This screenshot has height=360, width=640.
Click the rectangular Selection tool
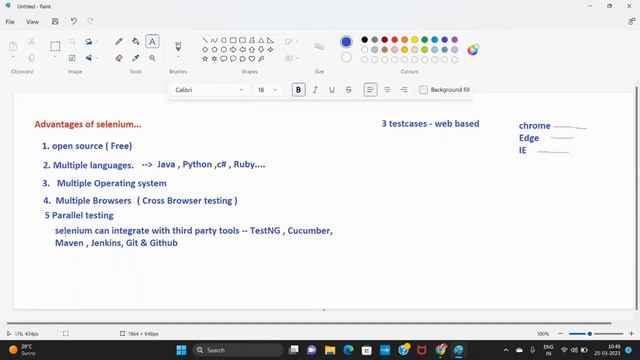click(x=55, y=46)
